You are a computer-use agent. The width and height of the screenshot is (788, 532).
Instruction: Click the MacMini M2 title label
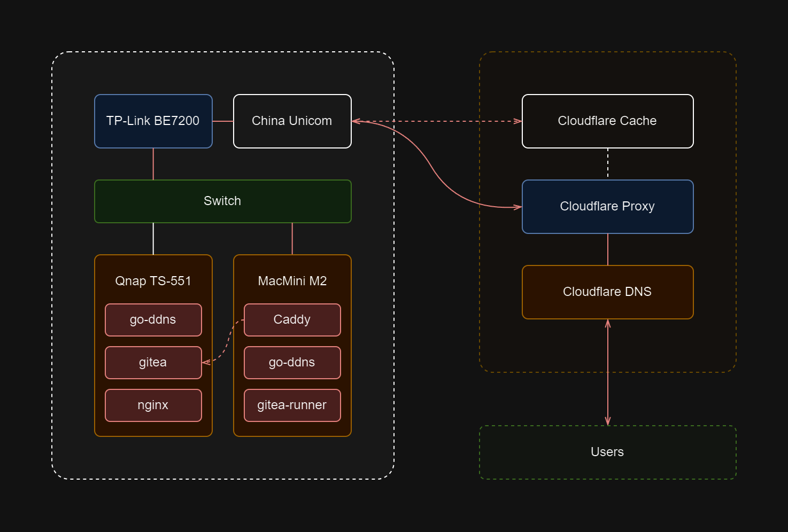pos(292,281)
